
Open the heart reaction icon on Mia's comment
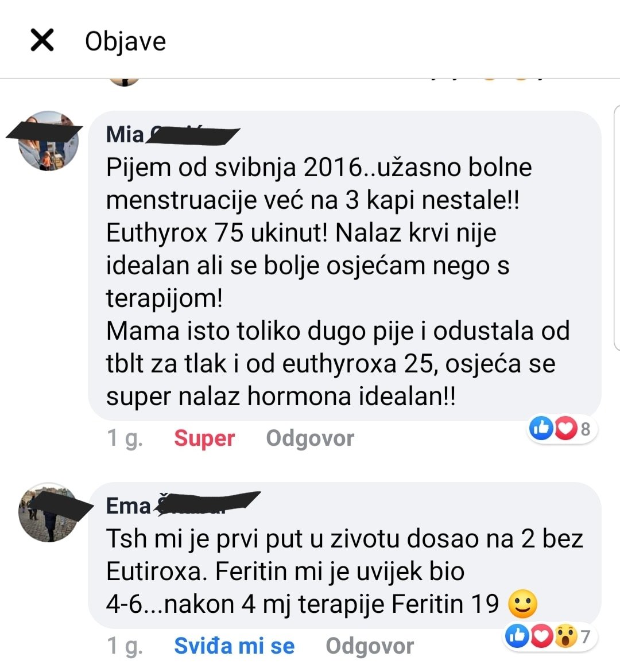(565, 428)
